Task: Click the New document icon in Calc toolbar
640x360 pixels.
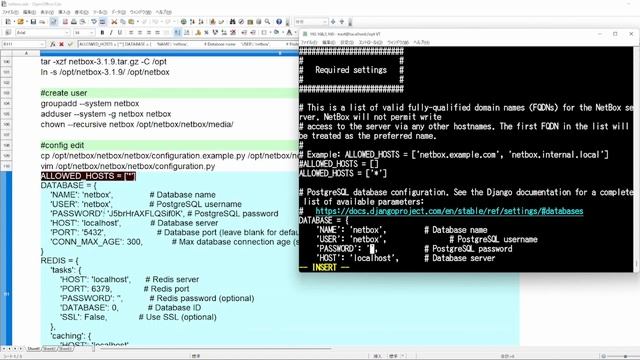Action: (x=8, y=22)
